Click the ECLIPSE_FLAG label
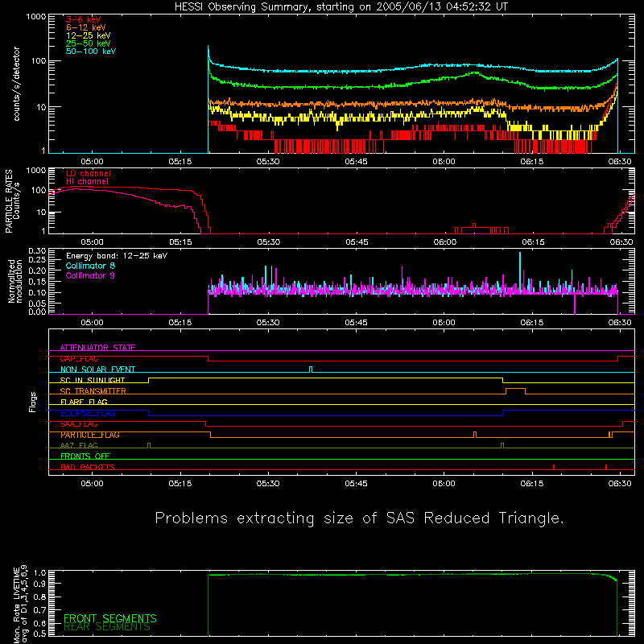The image size is (644, 644). pyautogui.click(x=88, y=413)
